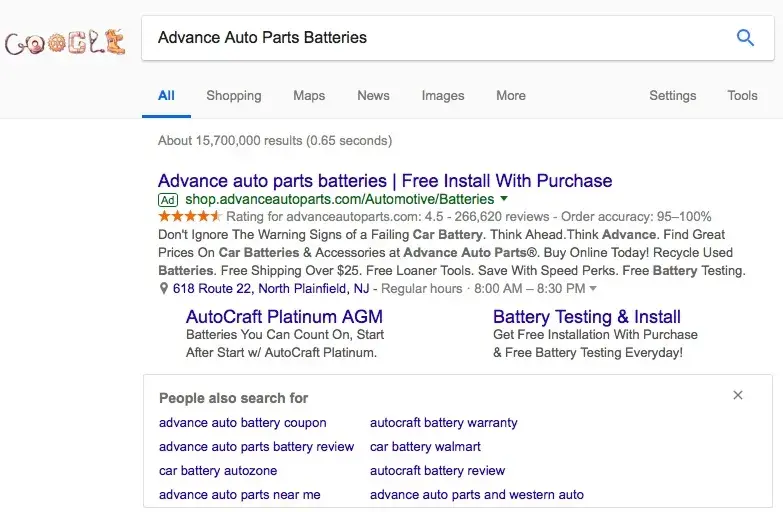Open the AutoCraft Platinum AGM sitelink
The height and width of the screenshot is (512, 783).
point(284,317)
